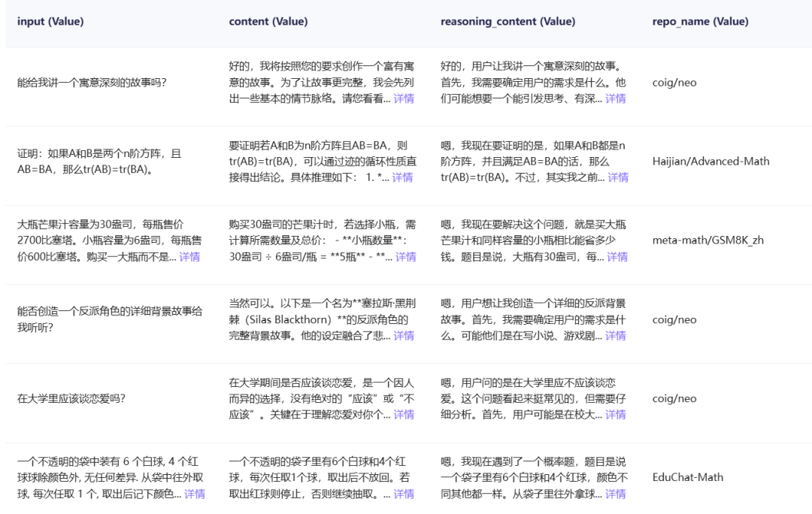Select input cell 证明：如果A和B是两个n阶方阵
The image size is (812, 514).
[x=99, y=161]
